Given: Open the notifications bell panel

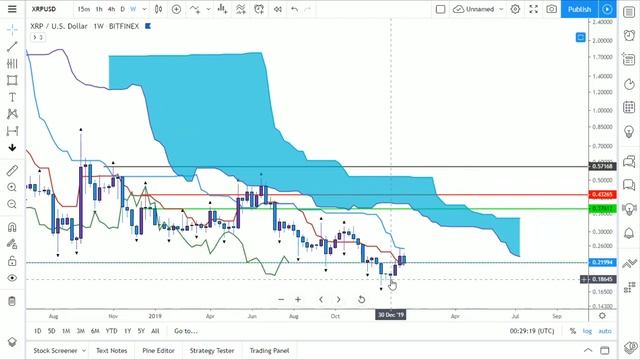Looking at the screenshot, I should 629,233.
